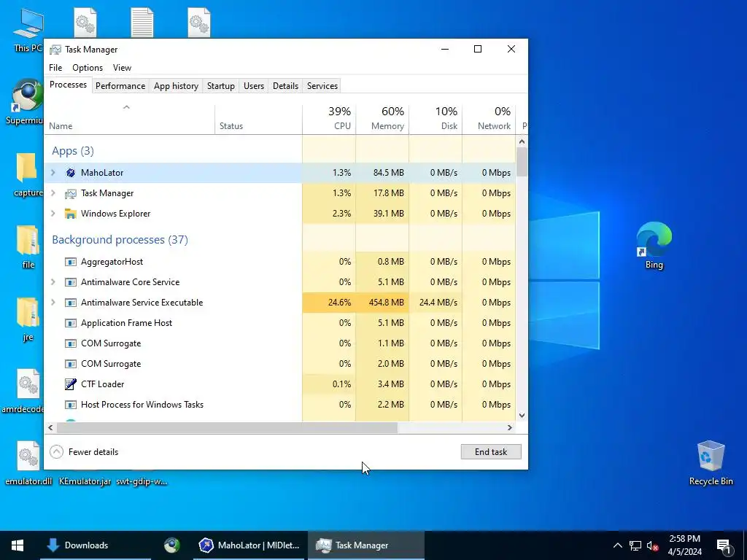This screenshot has height=560, width=747.
Task: Click the taskbar clock showing 2:58 PM
Action: pos(684,545)
